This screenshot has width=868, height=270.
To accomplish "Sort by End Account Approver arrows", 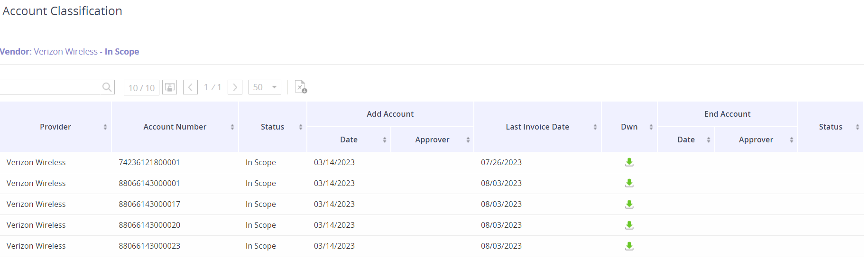I will [x=792, y=140].
